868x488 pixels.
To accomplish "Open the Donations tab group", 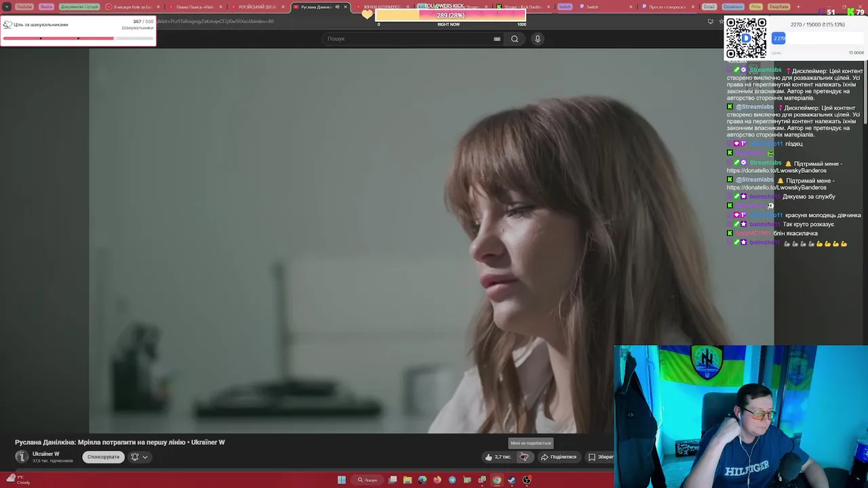I will point(733,7).
